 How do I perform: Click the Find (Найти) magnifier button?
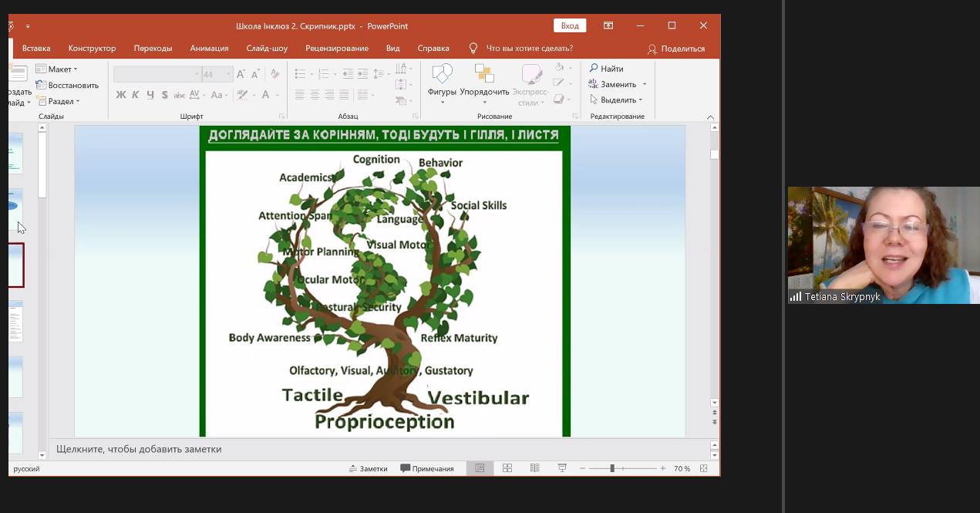[x=606, y=69]
